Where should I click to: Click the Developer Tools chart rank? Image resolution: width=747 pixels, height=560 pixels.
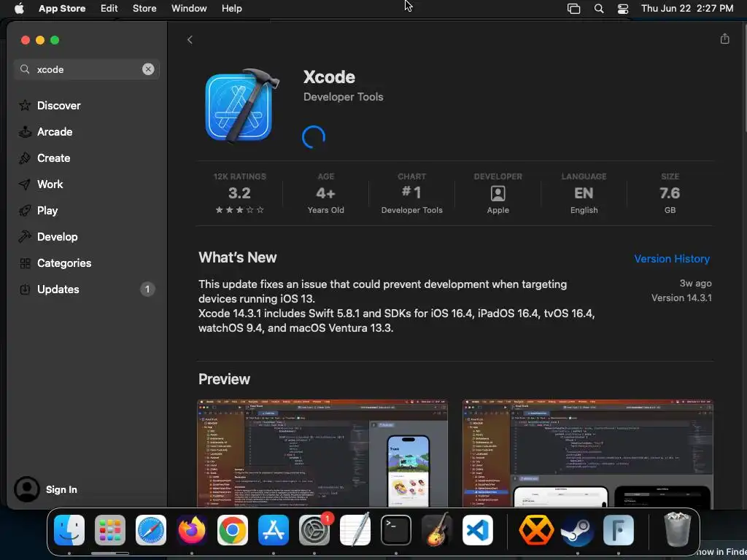pos(411,193)
